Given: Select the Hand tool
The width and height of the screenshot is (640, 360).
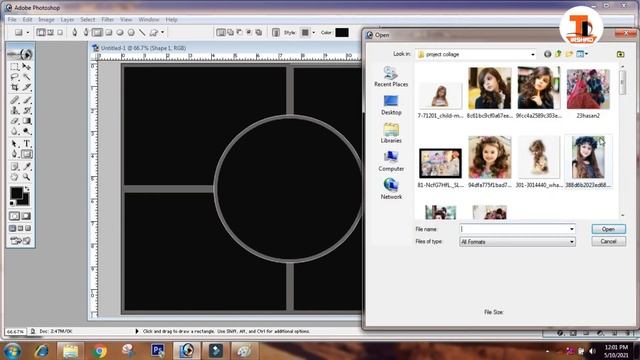Looking at the screenshot, I should 14,177.
